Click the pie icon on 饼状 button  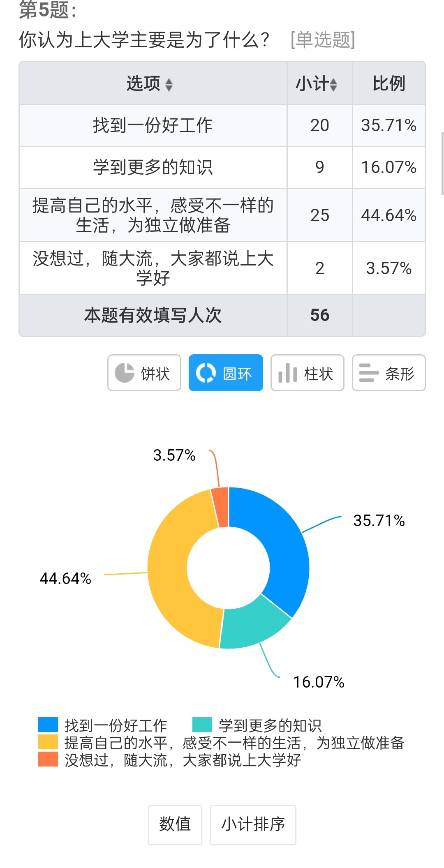[124, 373]
